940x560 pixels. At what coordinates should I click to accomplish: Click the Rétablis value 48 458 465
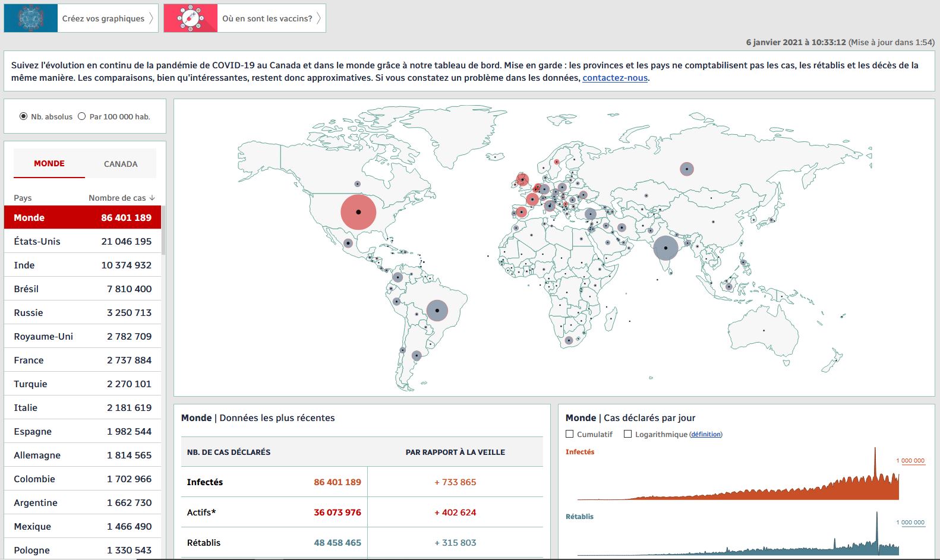pos(337,543)
